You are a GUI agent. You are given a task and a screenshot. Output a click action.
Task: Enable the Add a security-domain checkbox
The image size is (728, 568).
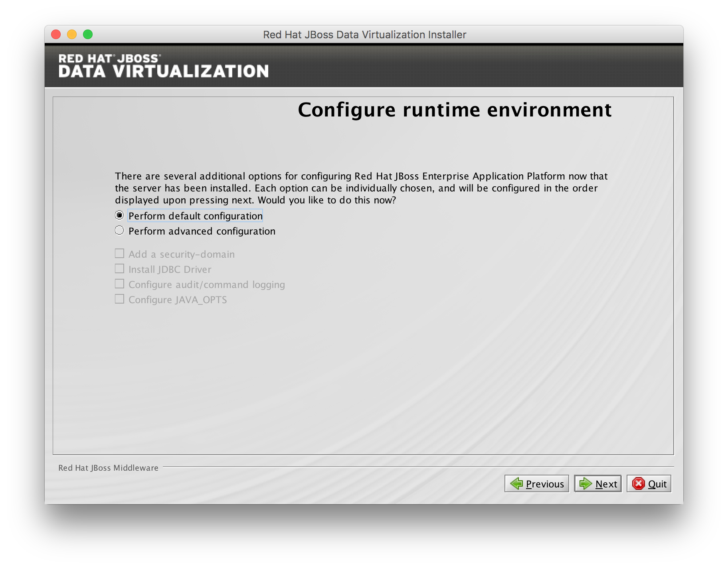(x=119, y=253)
